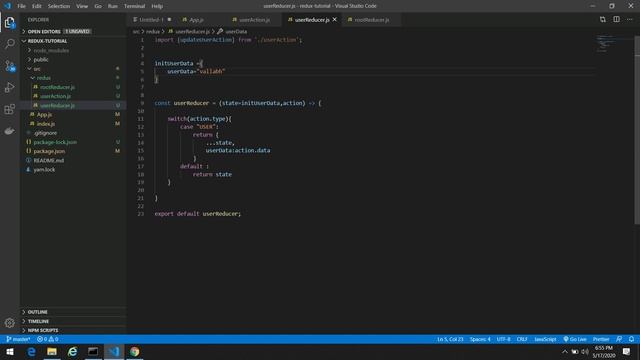Expand the NPM Scripts panel
This screenshot has height=360, width=640.
point(73,330)
